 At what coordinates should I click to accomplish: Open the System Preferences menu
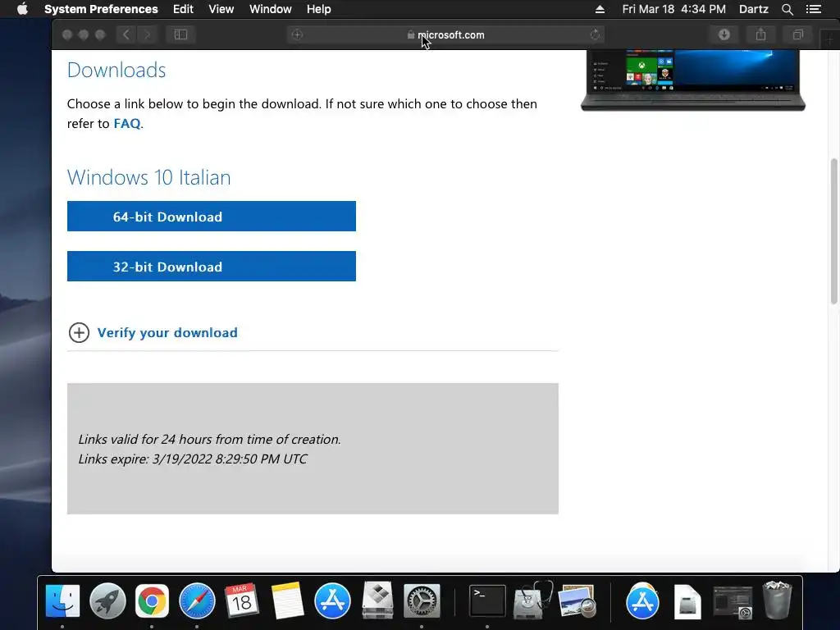(x=101, y=9)
